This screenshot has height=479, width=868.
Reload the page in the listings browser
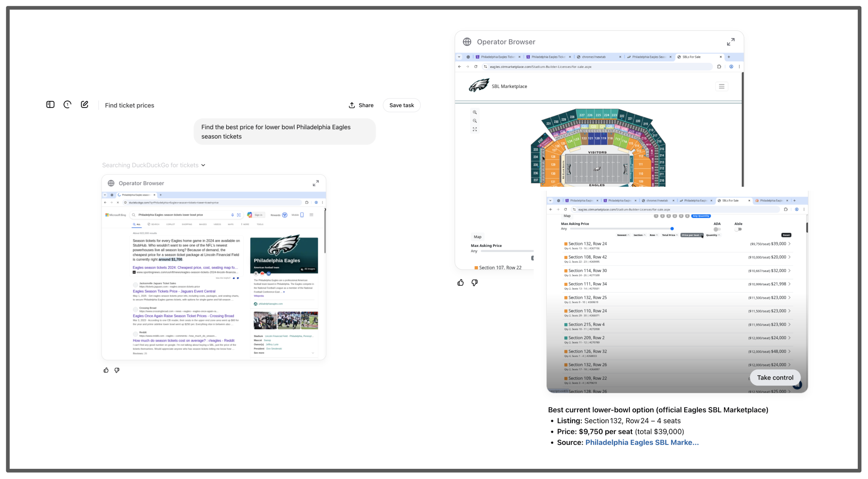[565, 210]
